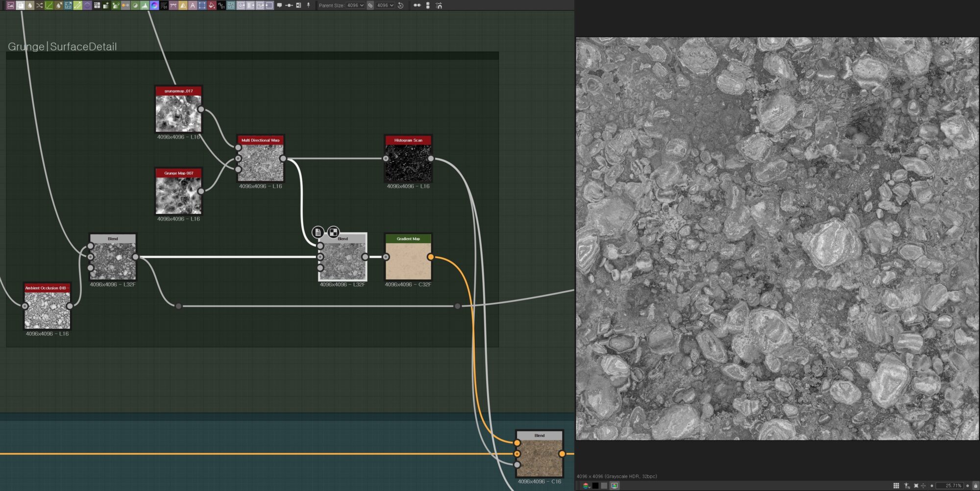Add an HSL node using the color wheel icon
Screen dimensions: 980x491
tap(154, 5)
